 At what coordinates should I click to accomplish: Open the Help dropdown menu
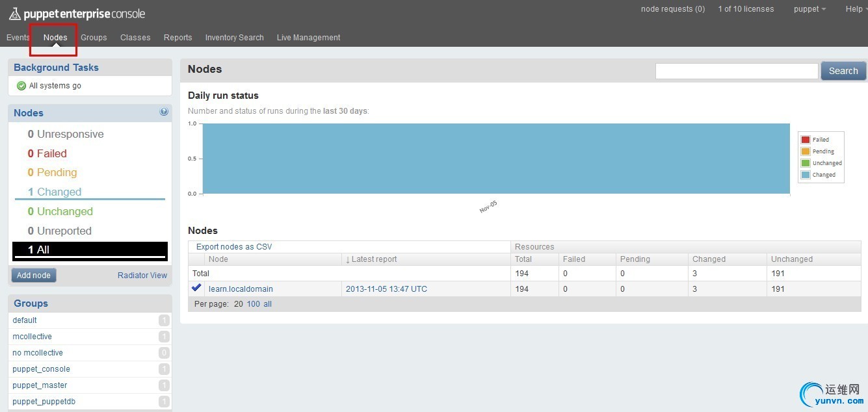pos(856,9)
